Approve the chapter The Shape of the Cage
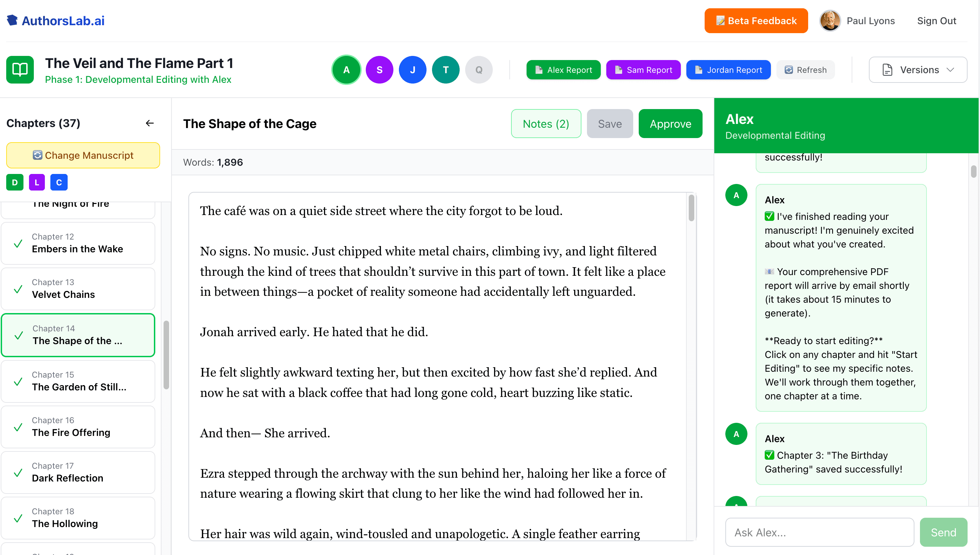 (670, 124)
